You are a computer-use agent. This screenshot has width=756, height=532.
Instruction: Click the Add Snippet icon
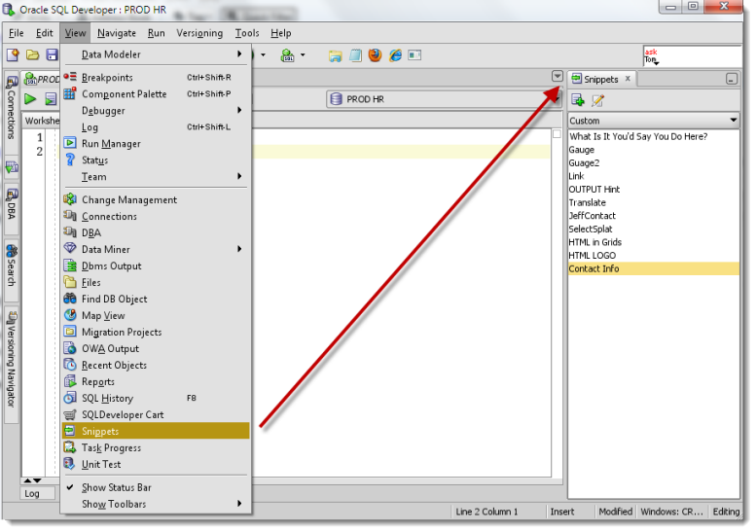pyautogui.click(x=578, y=100)
